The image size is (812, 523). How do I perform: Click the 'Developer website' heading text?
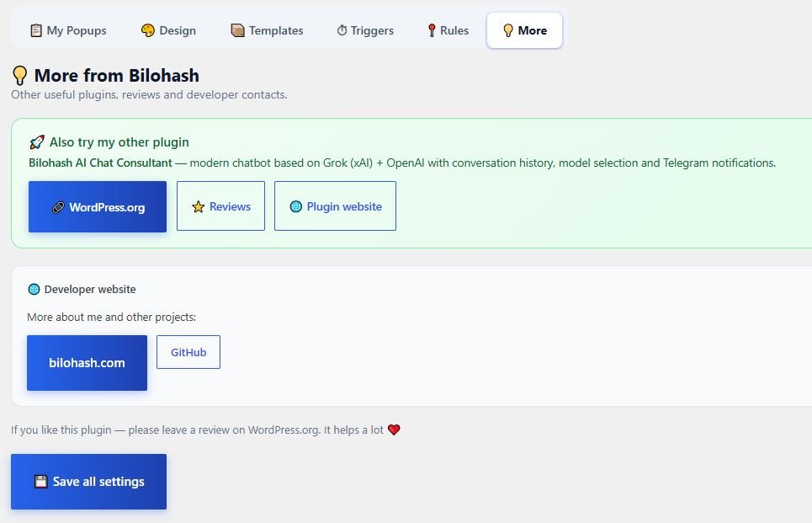(90, 289)
